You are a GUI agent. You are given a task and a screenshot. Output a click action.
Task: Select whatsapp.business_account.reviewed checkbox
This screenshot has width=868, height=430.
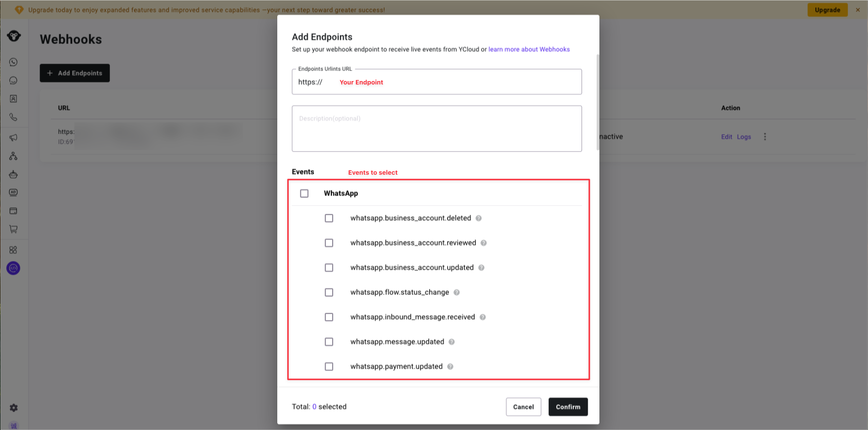click(x=329, y=243)
